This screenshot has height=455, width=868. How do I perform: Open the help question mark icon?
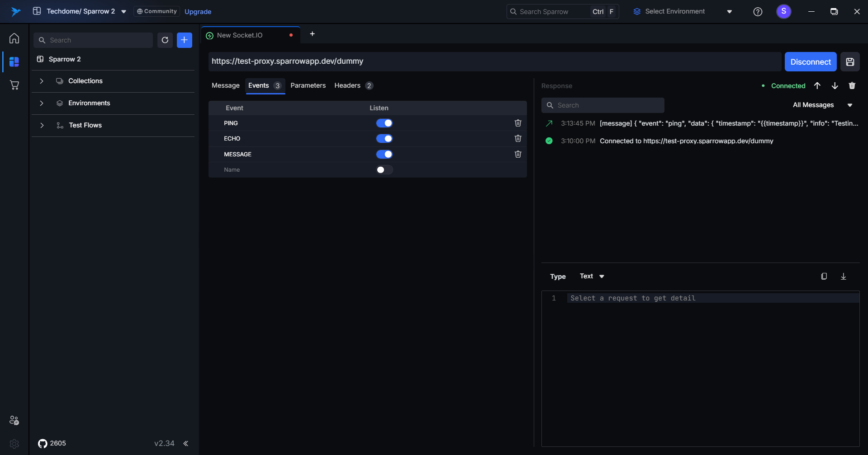[x=758, y=12]
